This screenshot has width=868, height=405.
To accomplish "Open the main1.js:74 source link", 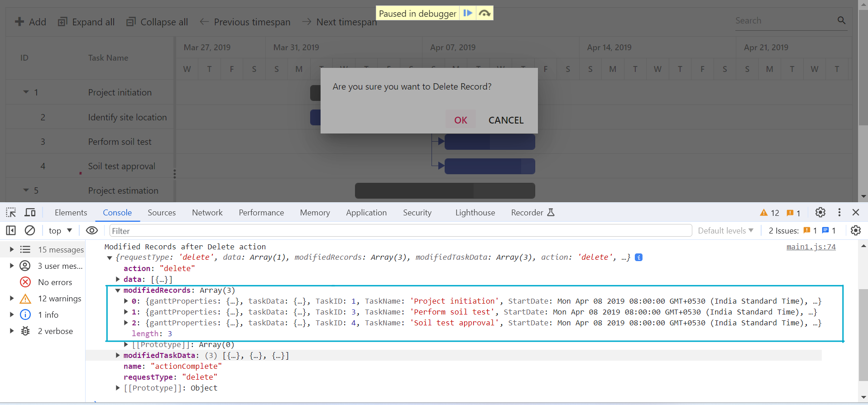I will [811, 247].
